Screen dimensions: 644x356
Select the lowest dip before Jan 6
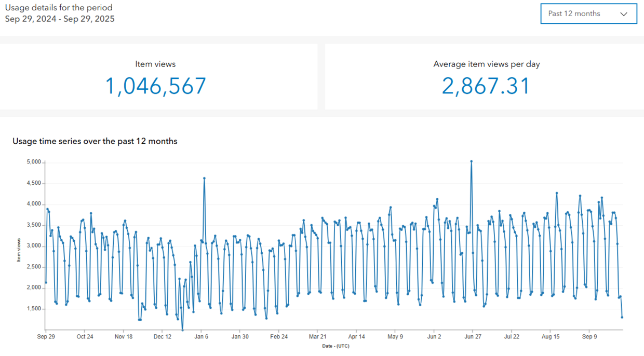(182, 329)
